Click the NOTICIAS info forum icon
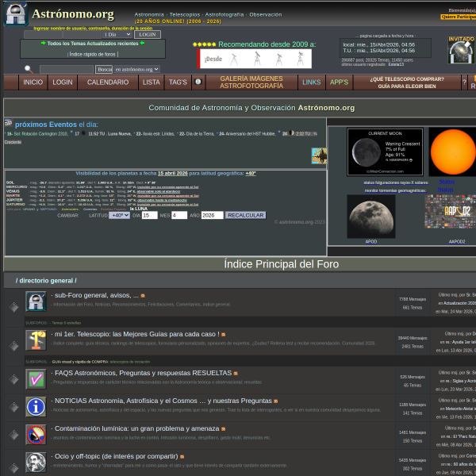Screen dimensions: 476x476 36,407
